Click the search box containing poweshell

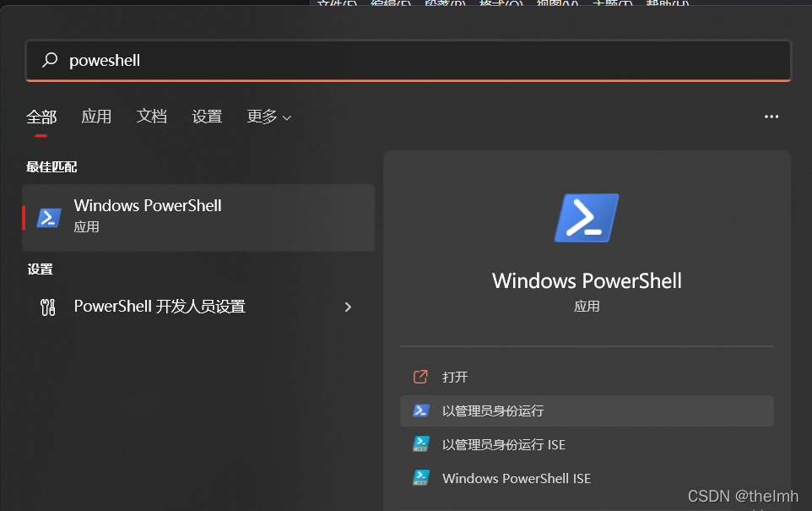click(x=409, y=61)
